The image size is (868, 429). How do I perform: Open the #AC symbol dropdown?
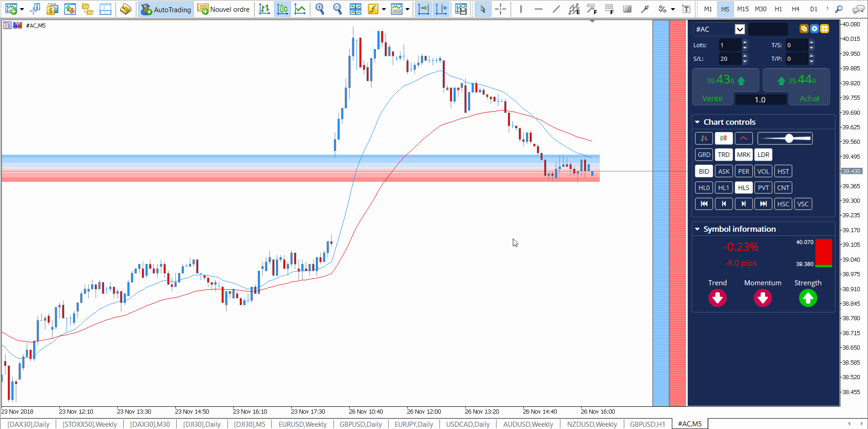[x=740, y=29]
